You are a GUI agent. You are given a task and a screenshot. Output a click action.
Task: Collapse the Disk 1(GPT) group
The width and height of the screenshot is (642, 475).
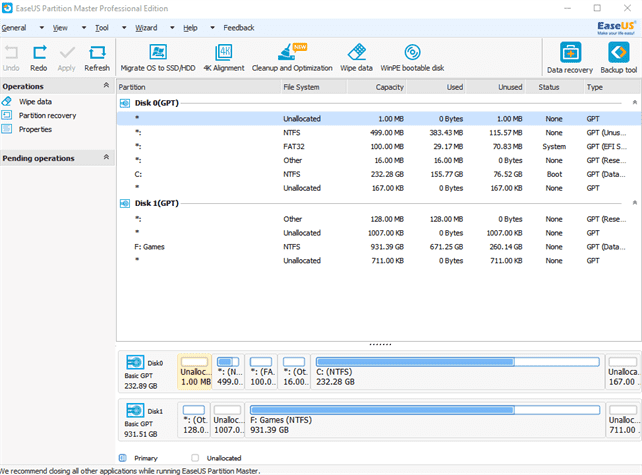(x=635, y=203)
